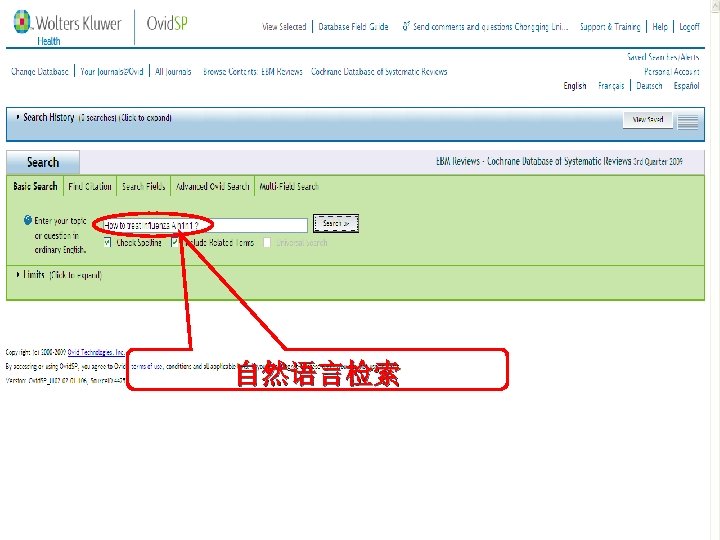Open the Personal Account link
This screenshot has height=540, width=720.
tap(672, 71)
